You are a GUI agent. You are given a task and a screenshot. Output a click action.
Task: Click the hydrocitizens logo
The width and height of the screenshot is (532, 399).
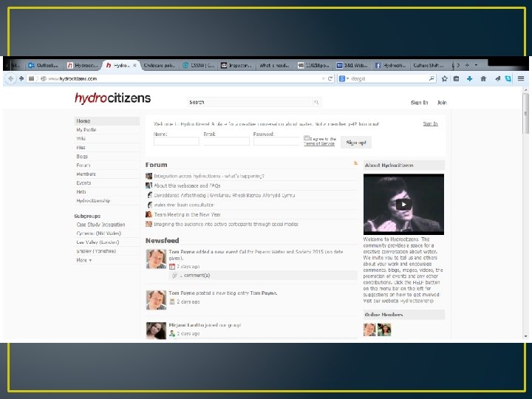click(112, 98)
